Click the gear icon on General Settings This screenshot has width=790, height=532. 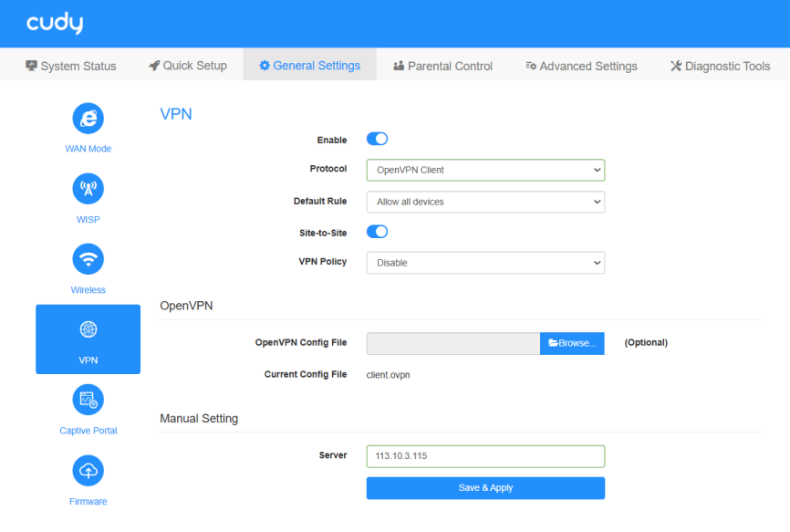click(x=265, y=66)
